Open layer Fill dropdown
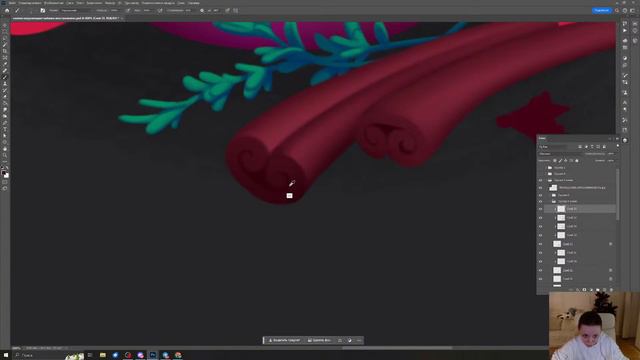Screen dimensions: 640x360 tap(611, 161)
